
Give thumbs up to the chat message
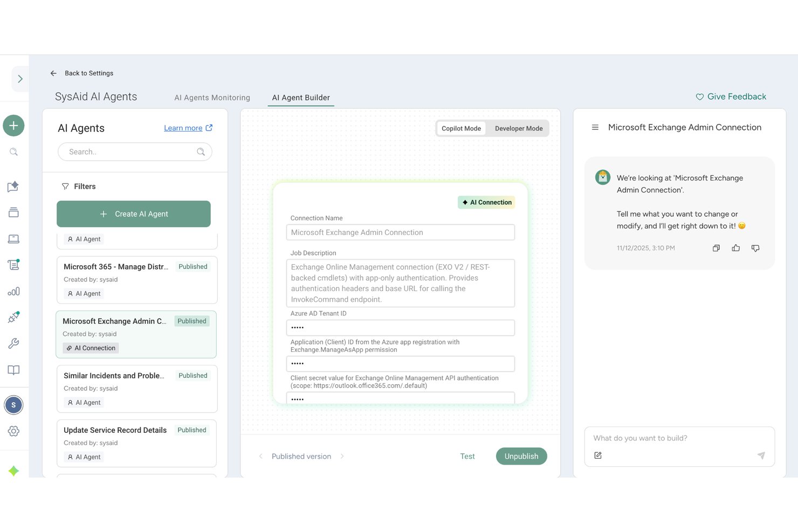pyautogui.click(x=736, y=248)
